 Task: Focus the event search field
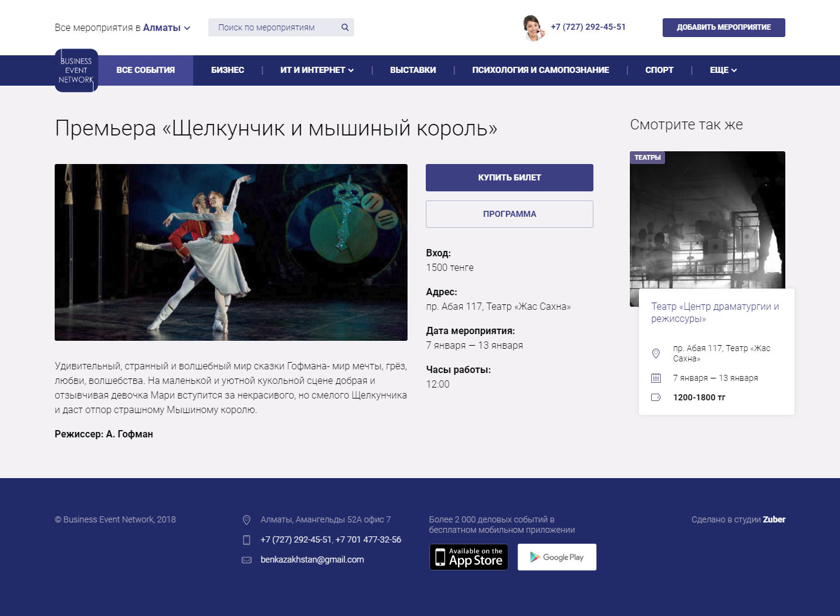(273, 27)
